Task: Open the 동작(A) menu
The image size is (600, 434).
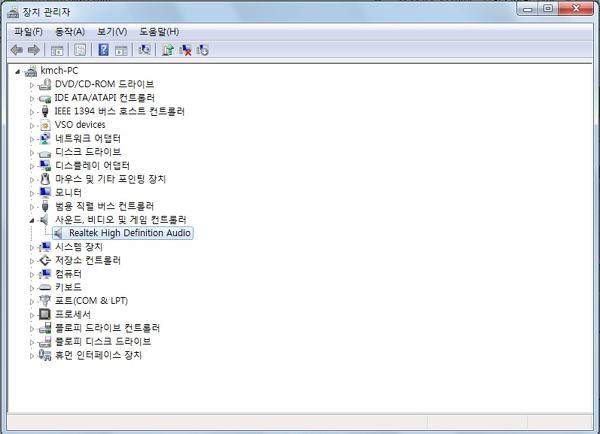Action: pos(70,32)
